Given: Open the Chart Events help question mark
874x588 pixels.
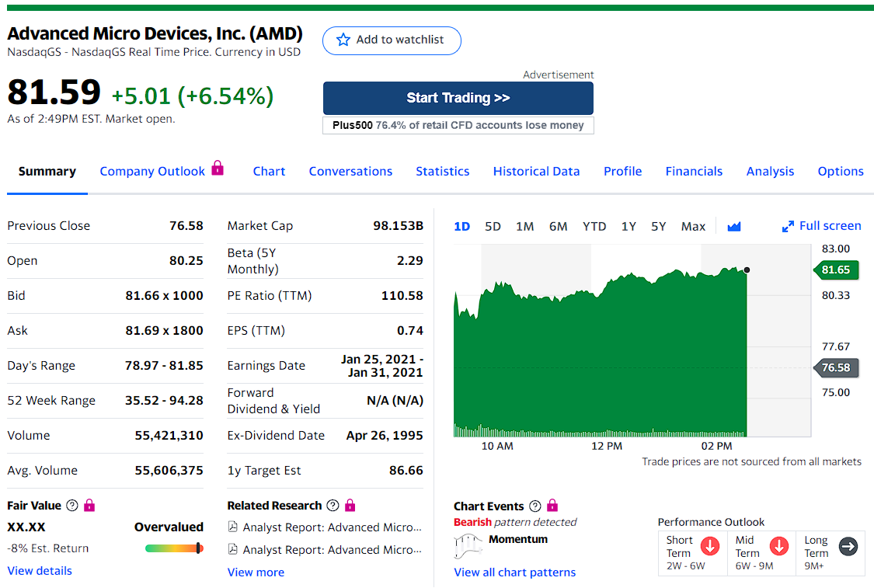Looking at the screenshot, I should [x=535, y=506].
